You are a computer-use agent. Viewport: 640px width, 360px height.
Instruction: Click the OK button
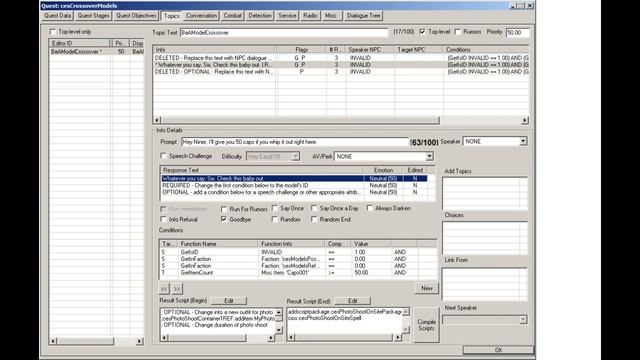click(x=498, y=350)
